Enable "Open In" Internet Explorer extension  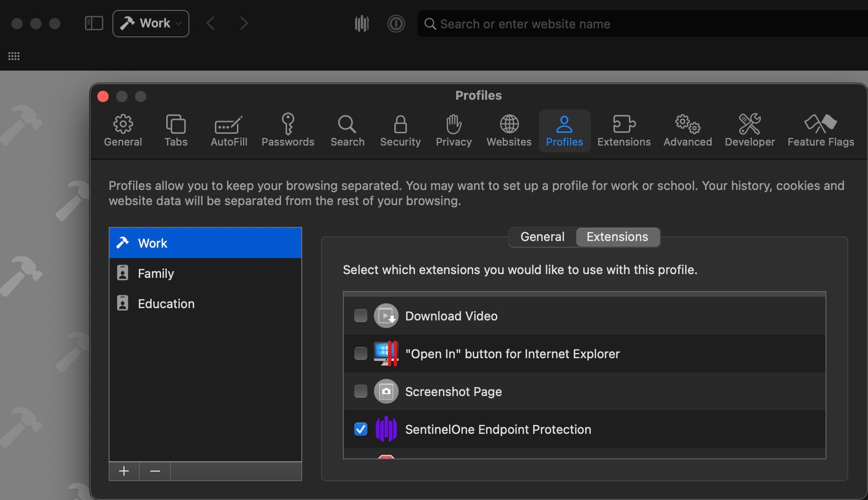click(x=361, y=353)
